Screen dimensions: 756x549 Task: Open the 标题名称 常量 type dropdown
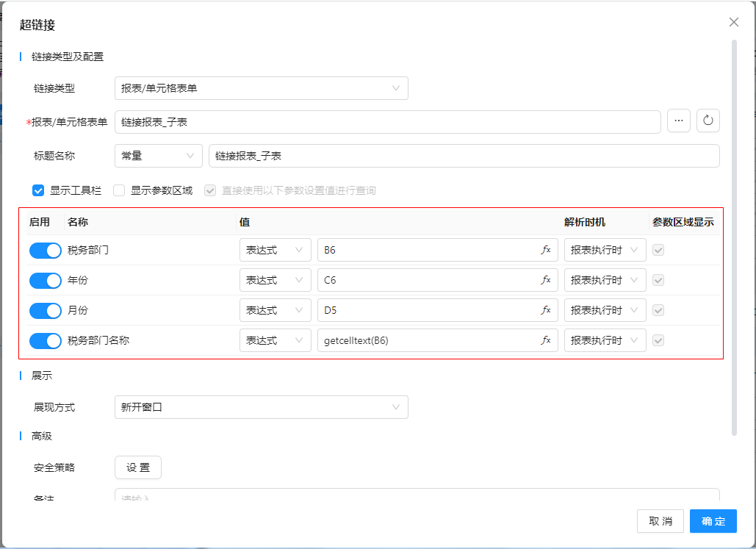[x=158, y=156]
